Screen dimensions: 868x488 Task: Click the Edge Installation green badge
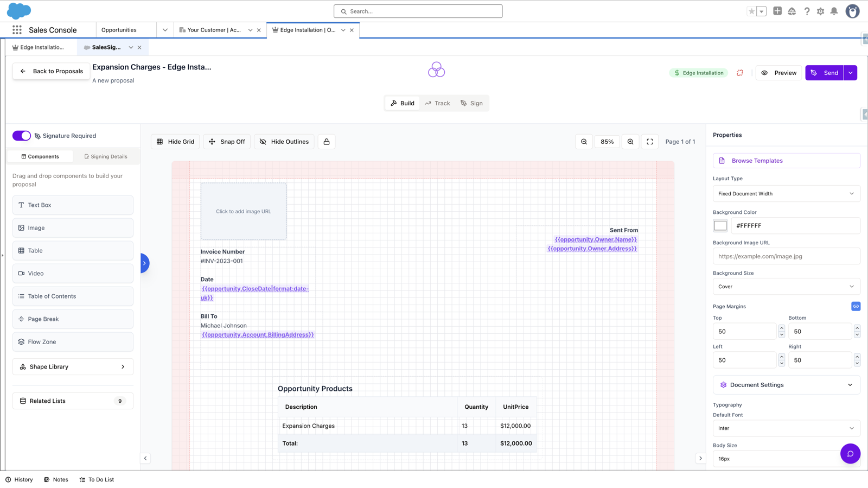tap(699, 73)
